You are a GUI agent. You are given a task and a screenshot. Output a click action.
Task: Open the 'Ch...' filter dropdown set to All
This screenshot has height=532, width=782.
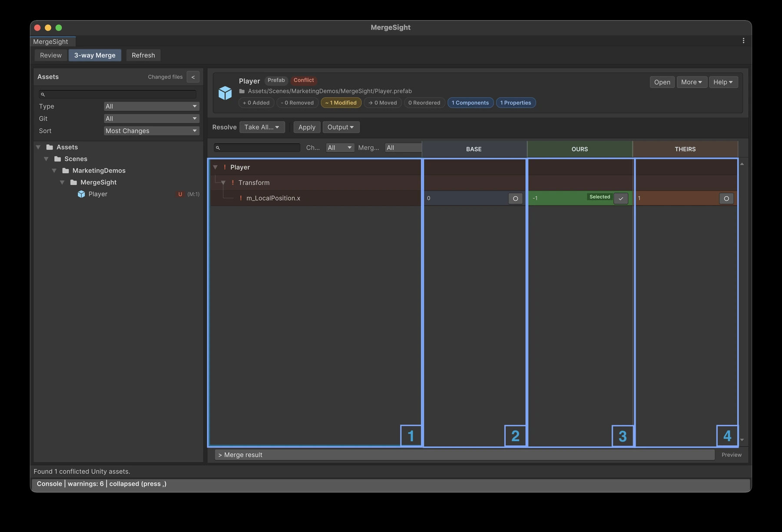coord(340,148)
